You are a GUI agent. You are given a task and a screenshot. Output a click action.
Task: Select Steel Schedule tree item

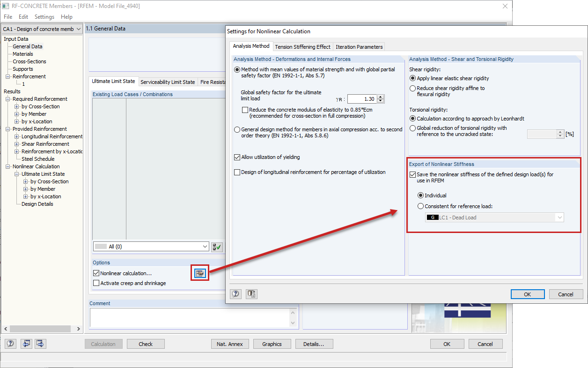click(x=38, y=159)
